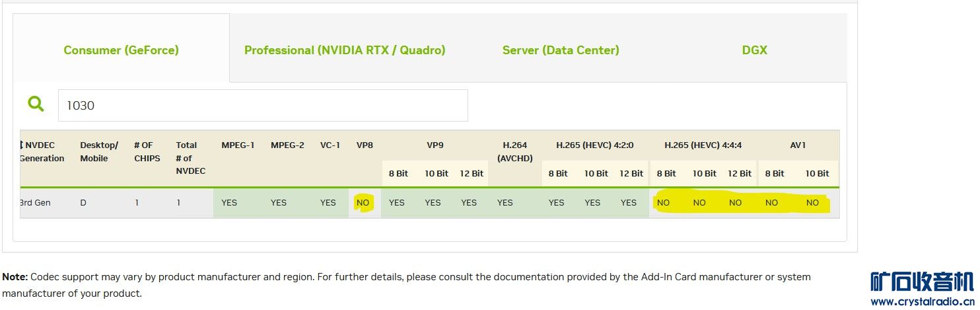Click the MPEG-1 column header
The image size is (980, 310).
pos(238,145)
